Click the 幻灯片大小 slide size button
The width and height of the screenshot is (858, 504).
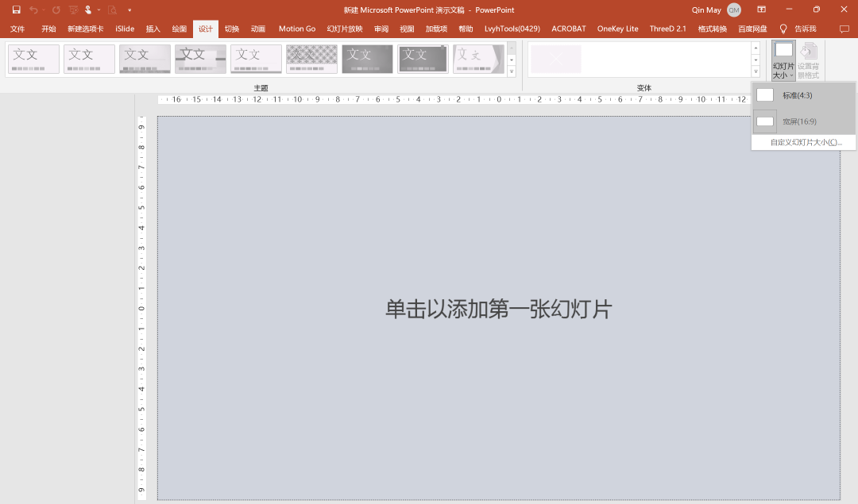[783, 60]
